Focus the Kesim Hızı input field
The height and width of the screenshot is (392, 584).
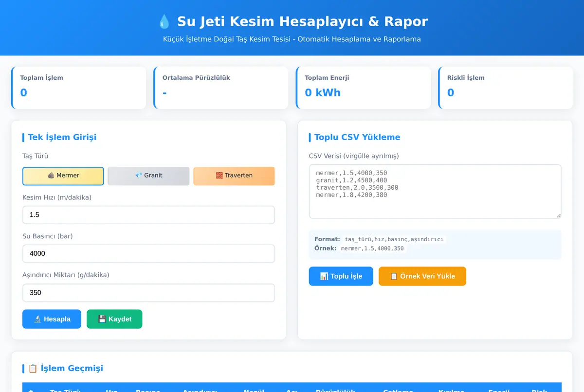(148, 214)
